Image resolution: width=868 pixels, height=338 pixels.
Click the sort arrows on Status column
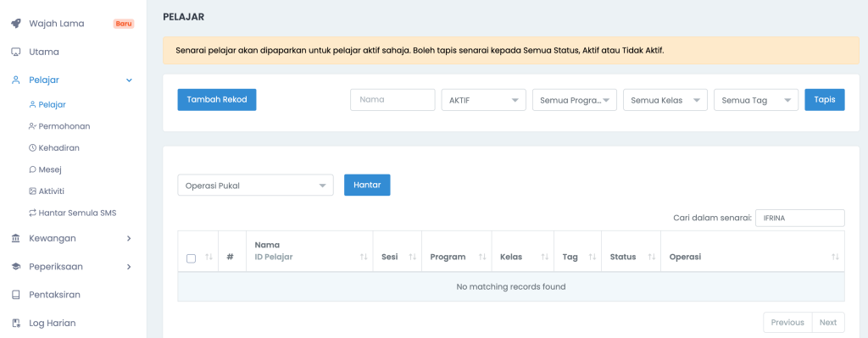(x=652, y=258)
